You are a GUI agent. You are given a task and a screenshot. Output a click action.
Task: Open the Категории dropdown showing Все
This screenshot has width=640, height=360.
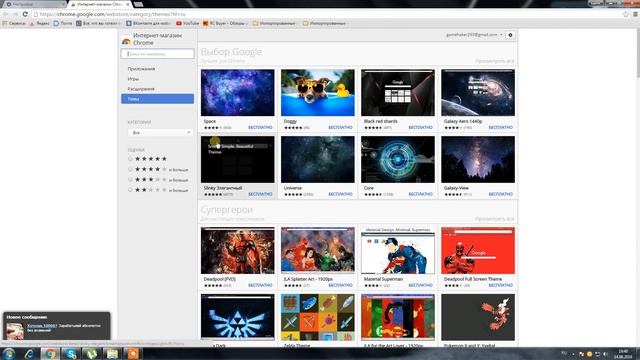coord(160,133)
